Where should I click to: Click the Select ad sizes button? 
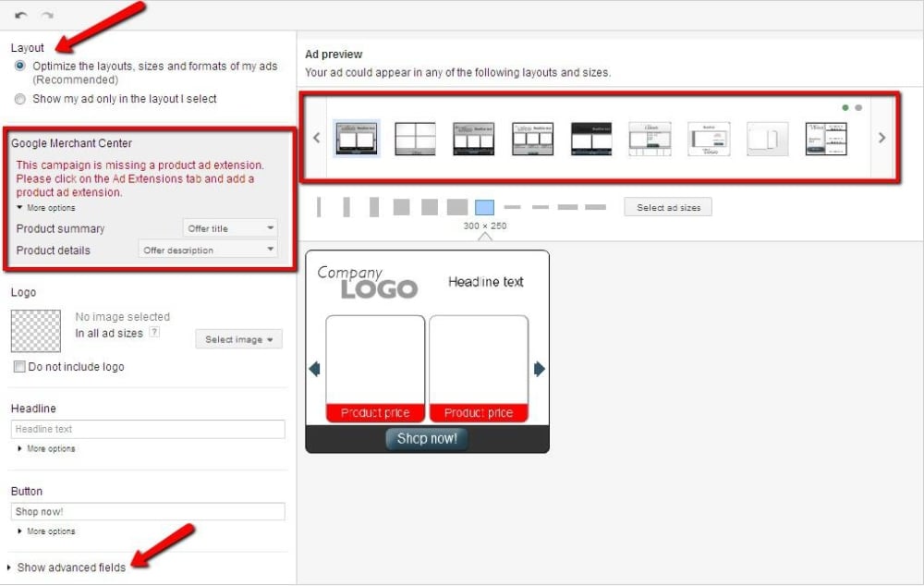pyautogui.click(x=667, y=207)
